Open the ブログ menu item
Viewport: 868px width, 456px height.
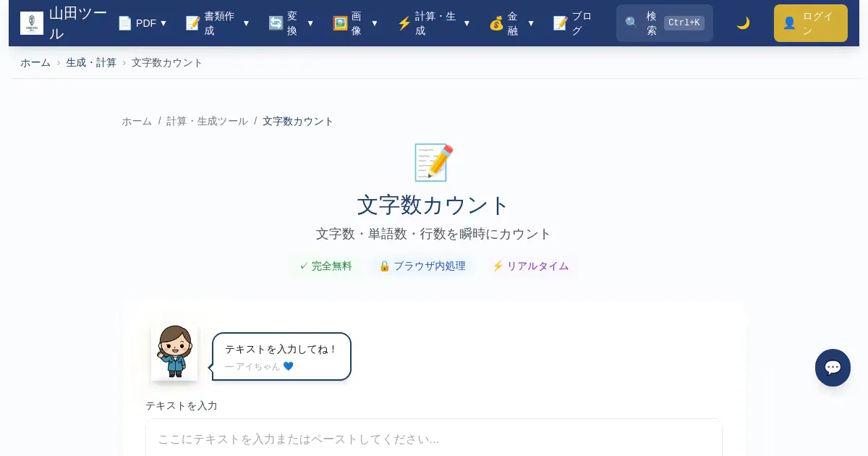(x=573, y=23)
